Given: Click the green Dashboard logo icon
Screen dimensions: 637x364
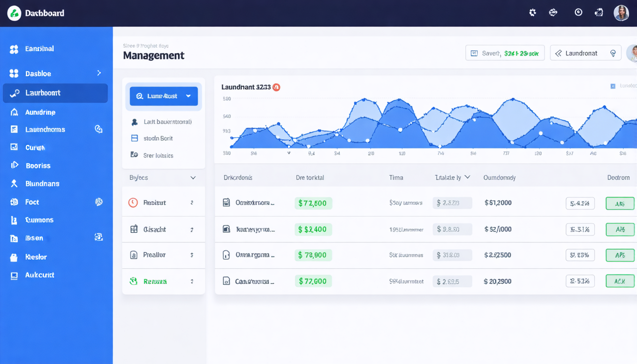Looking at the screenshot, I should click(14, 13).
